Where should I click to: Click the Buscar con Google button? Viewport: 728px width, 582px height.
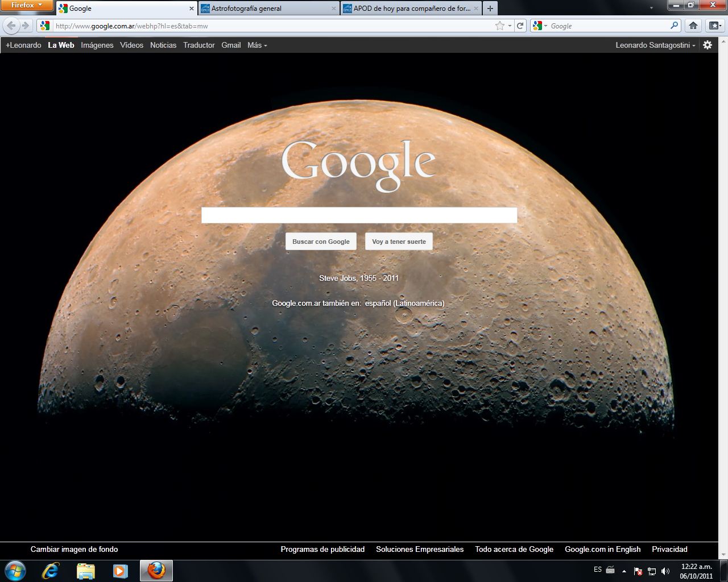(x=321, y=242)
